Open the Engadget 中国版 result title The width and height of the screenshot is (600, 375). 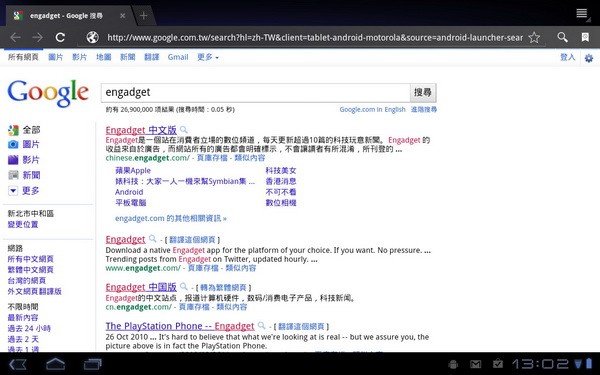point(141,287)
